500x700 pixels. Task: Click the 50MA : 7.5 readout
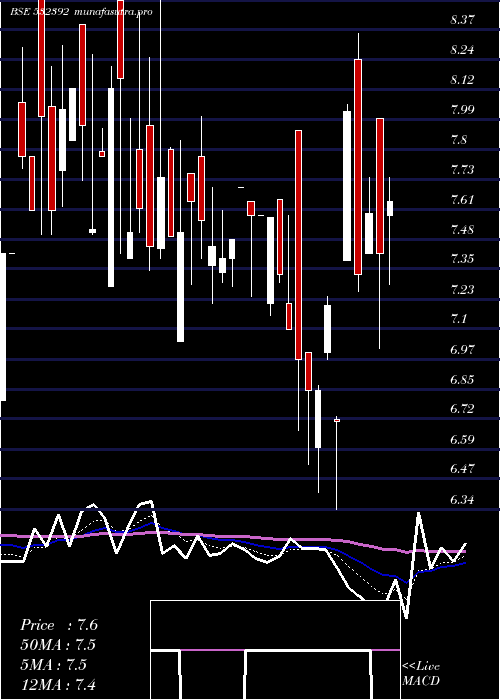[58, 645]
